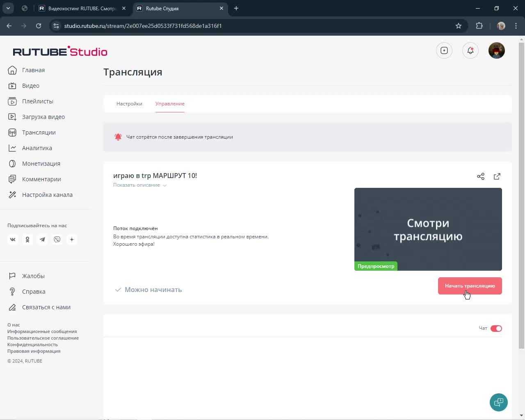This screenshot has width=525, height=420.
Task: Click the page vertical scrollbar
Action: click(x=521, y=196)
